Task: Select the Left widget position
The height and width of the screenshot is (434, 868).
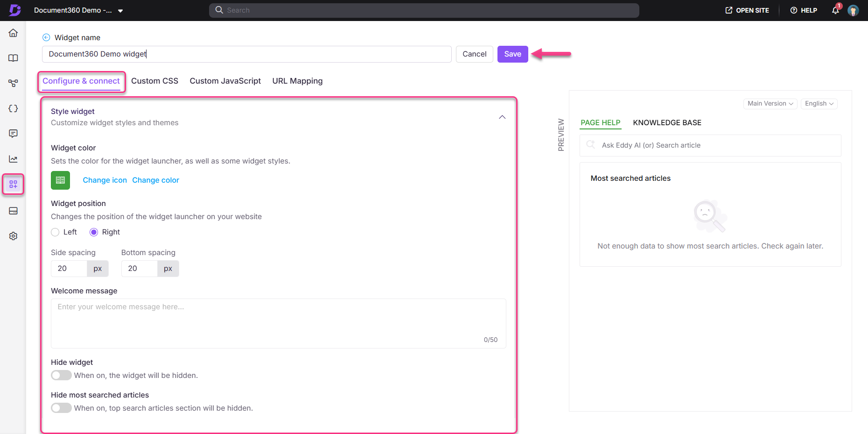Action: click(56, 232)
